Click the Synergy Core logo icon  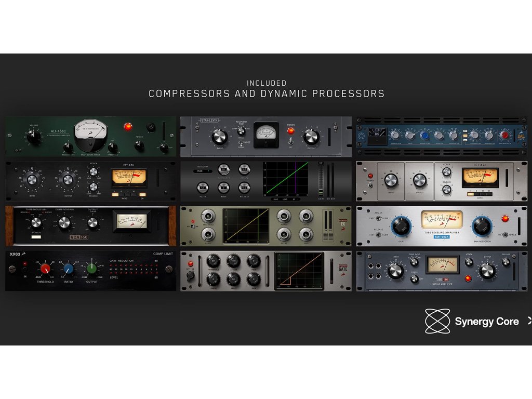pyautogui.click(x=437, y=321)
